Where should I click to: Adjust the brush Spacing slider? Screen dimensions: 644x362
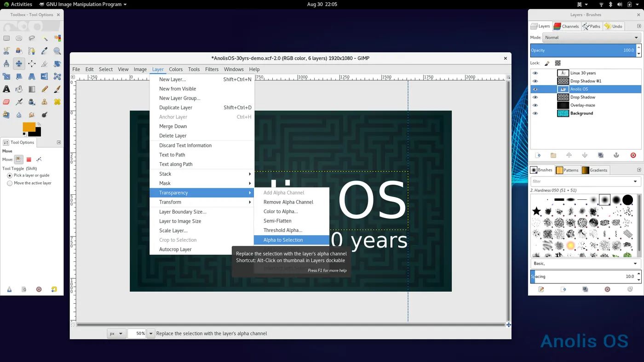pos(583,277)
